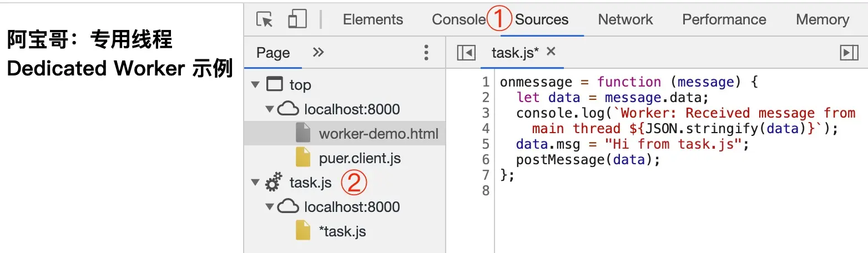
Task: Open the Elements tab
Action: [x=373, y=19]
